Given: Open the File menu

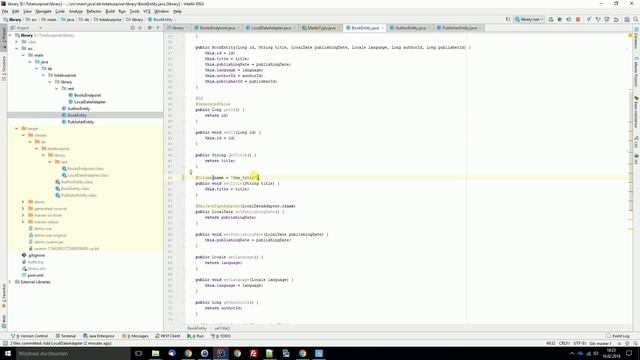Looking at the screenshot, I should coord(5,11).
